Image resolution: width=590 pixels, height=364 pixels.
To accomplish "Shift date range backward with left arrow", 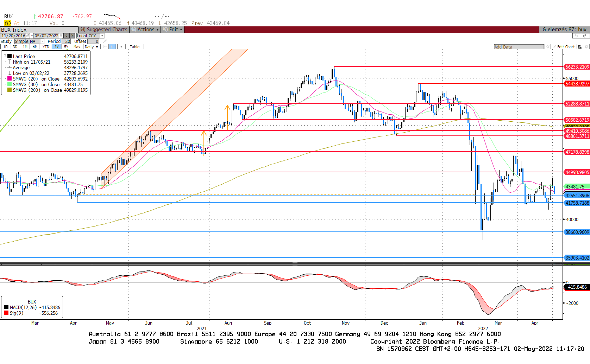I will point(66,36).
